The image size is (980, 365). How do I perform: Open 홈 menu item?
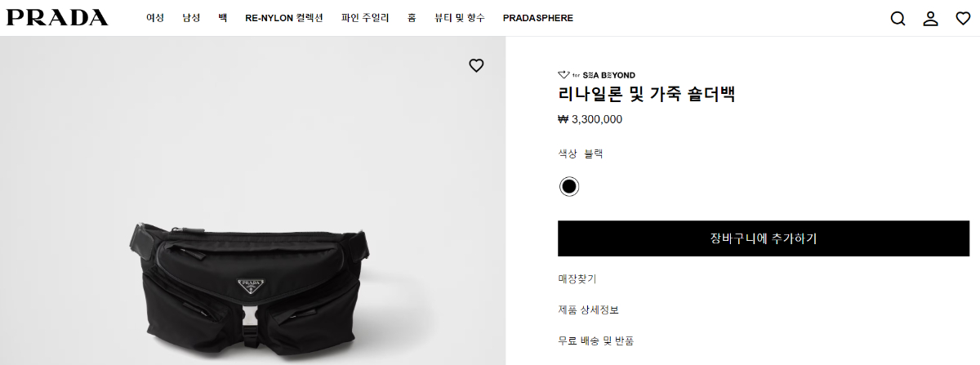click(x=412, y=18)
